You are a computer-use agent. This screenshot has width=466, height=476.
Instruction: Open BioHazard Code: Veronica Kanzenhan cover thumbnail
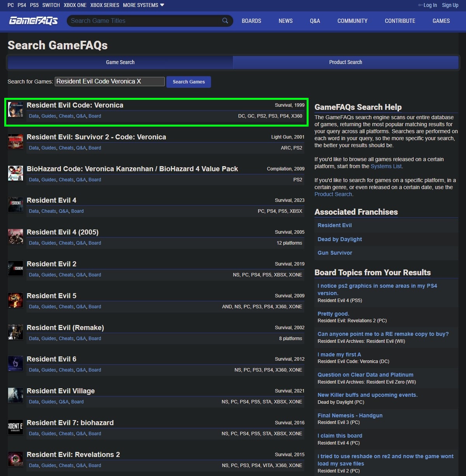click(x=16, y=173)
